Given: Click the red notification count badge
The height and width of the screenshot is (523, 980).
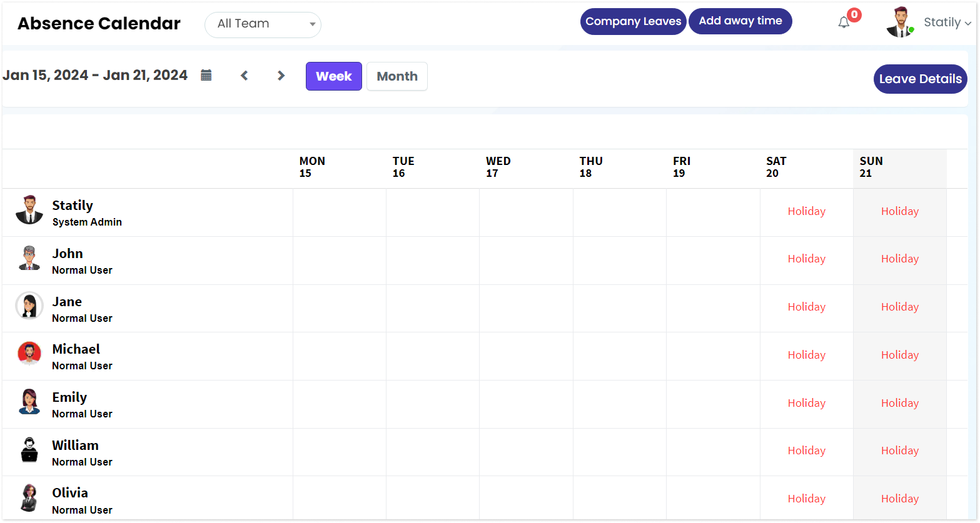Looking at the screenshot, I should [x=854, y=14].
